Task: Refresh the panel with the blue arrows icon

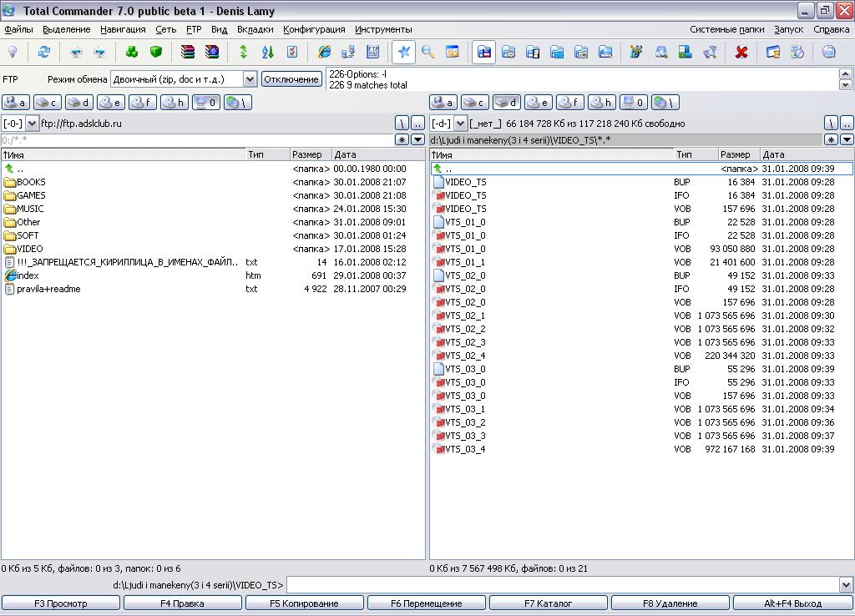Action: 44,53
